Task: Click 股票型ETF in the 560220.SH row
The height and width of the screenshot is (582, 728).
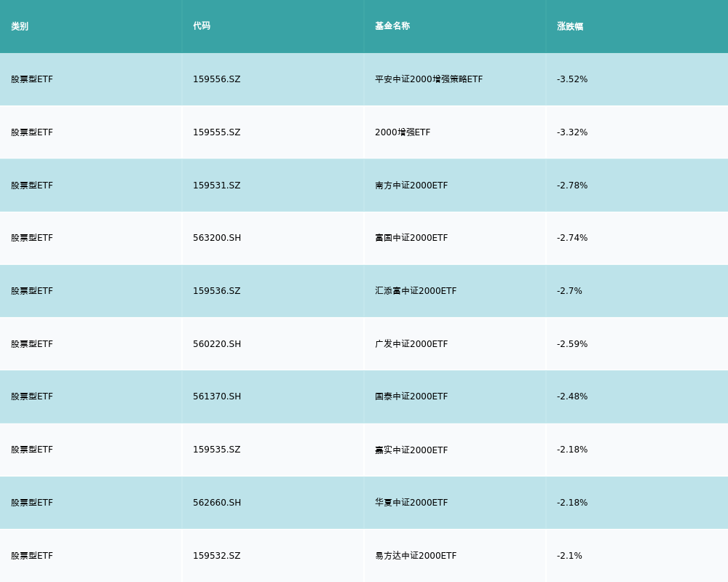Action: pyautogui.click(x=32, y=344)
